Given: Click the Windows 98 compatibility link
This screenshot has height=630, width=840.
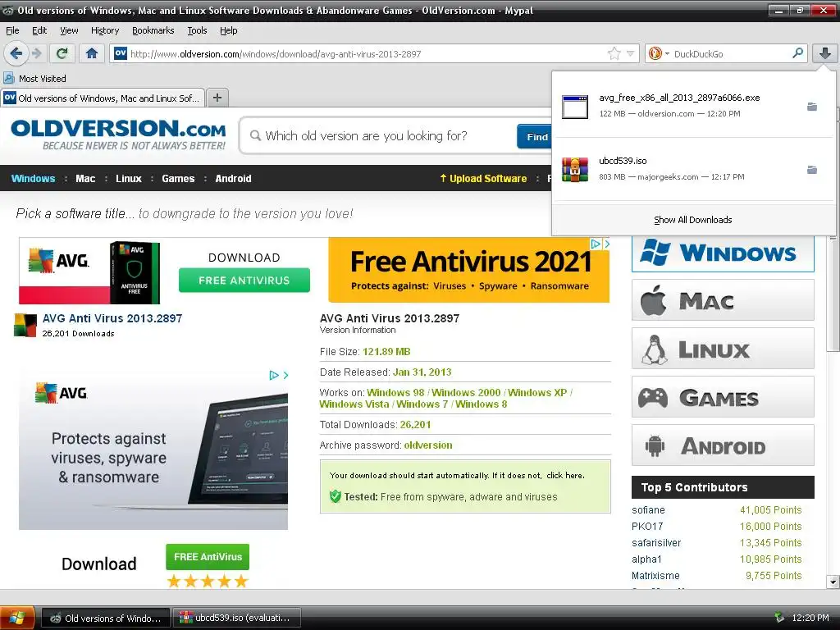Looking at the screenshot, I should [x=395, y=393].
